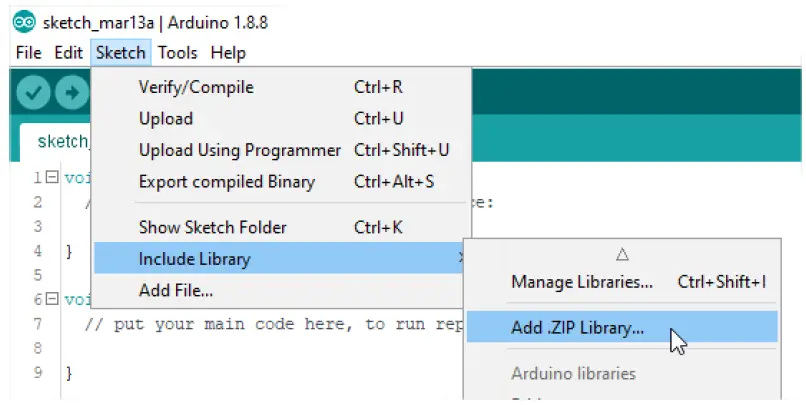Viewport: 806px width, 406px height.
Task: Switch to the sketch tab
Action: pos(62,141)
